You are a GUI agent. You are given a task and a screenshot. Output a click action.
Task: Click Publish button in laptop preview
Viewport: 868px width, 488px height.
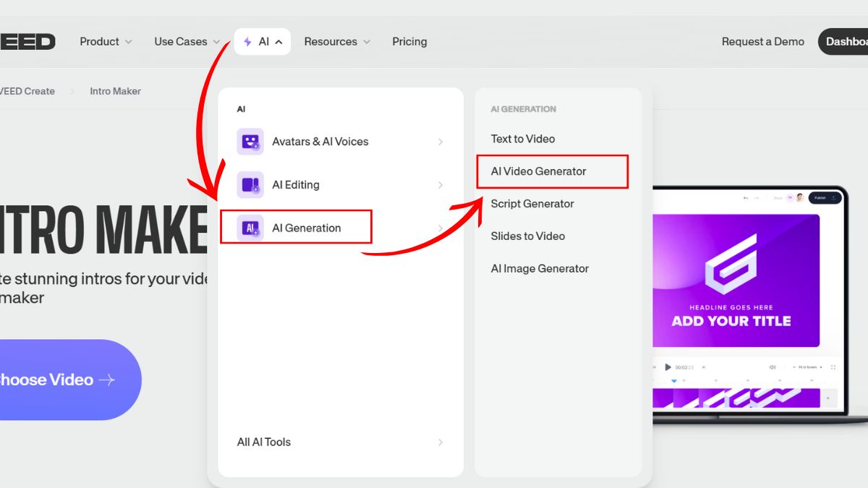click(x=825, y=198)
